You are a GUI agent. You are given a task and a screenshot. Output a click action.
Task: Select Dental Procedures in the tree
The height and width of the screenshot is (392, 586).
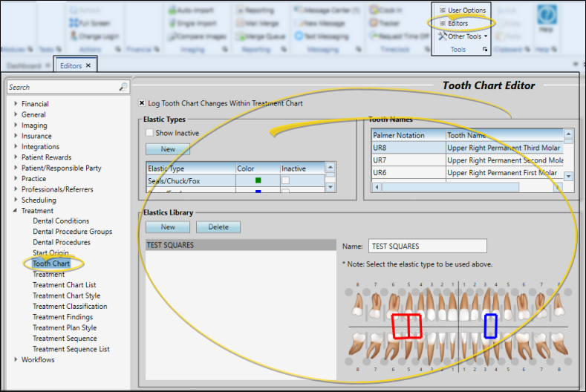tap(61, 242)
